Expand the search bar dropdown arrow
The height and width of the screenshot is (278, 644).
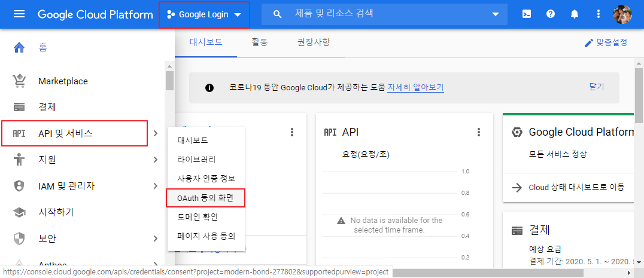pyautogui.click(x=495, y=14)
